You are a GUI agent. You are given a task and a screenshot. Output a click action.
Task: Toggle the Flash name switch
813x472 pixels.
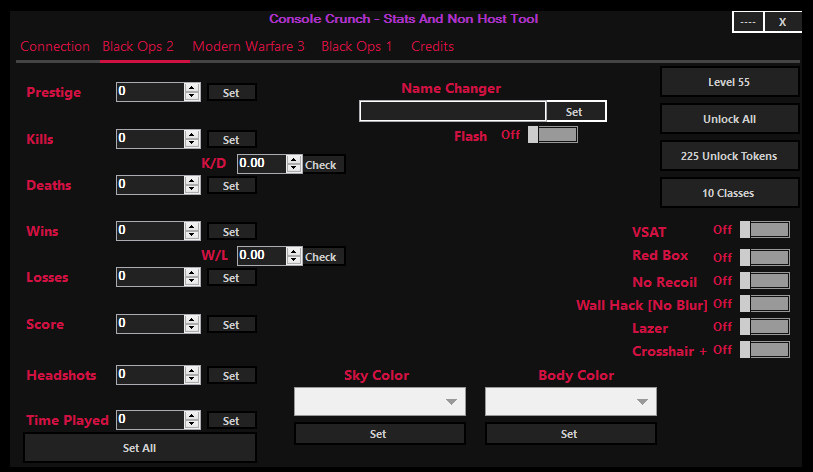click(x=553, y=135)
